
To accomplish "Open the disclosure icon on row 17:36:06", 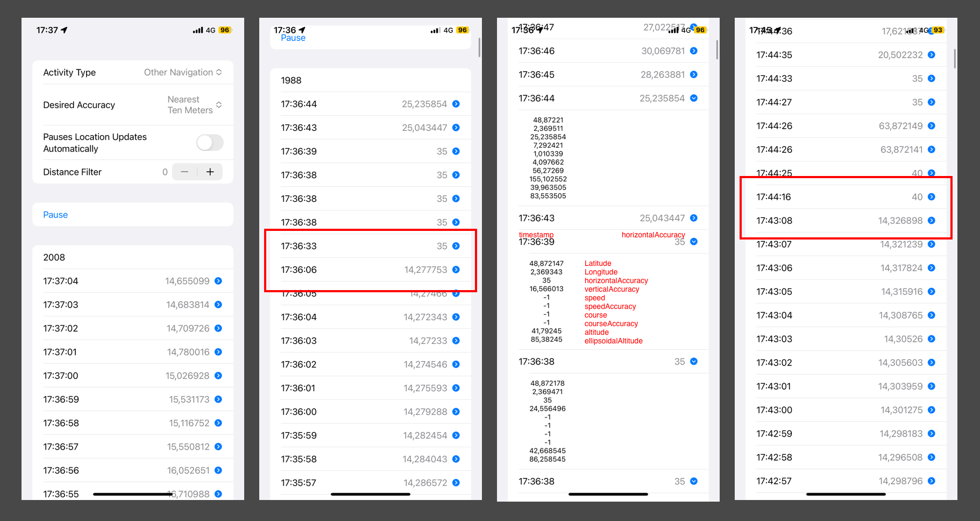I will point(456,270).
